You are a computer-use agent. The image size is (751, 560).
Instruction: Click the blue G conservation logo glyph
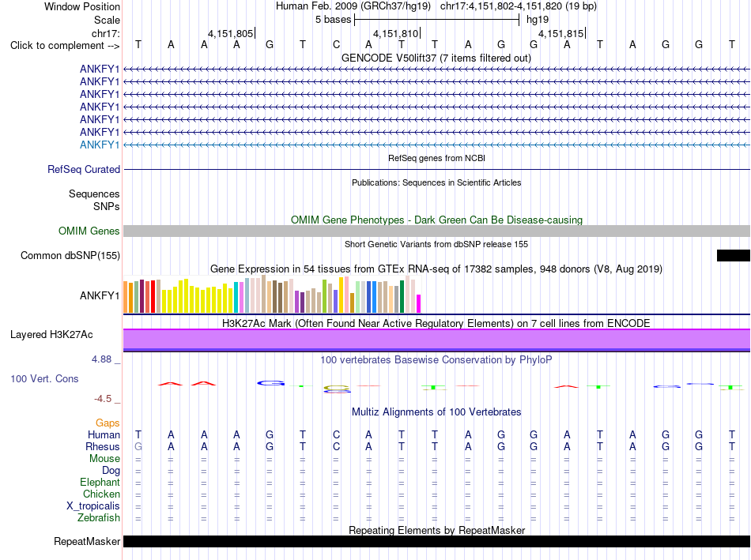pyautogui.click(x=271, y=383)
